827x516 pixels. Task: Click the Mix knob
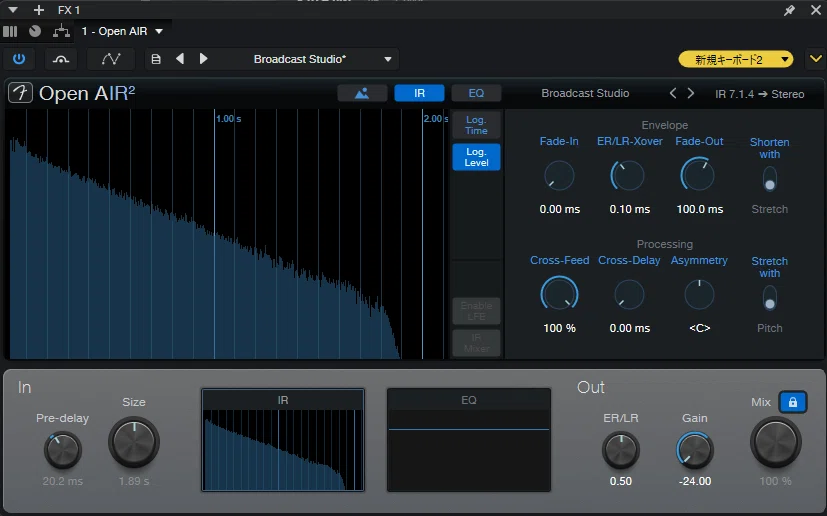click(x=776, y=442)
